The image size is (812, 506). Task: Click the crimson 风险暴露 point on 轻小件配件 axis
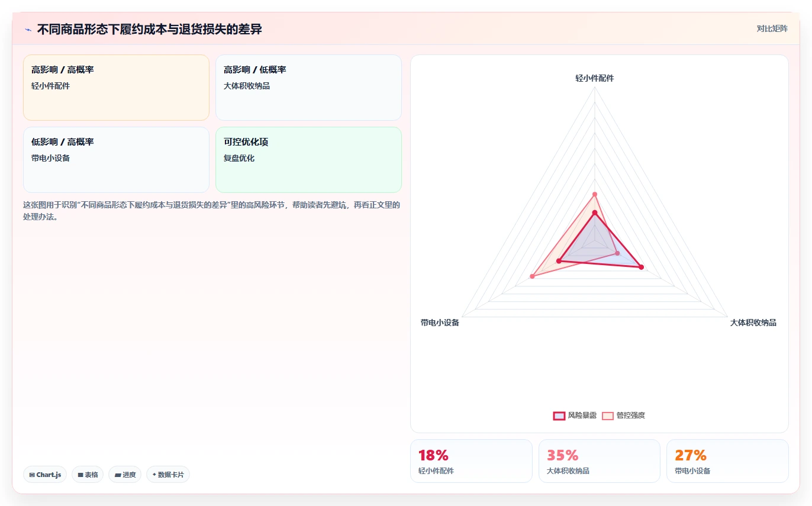(x=595, y=212)
